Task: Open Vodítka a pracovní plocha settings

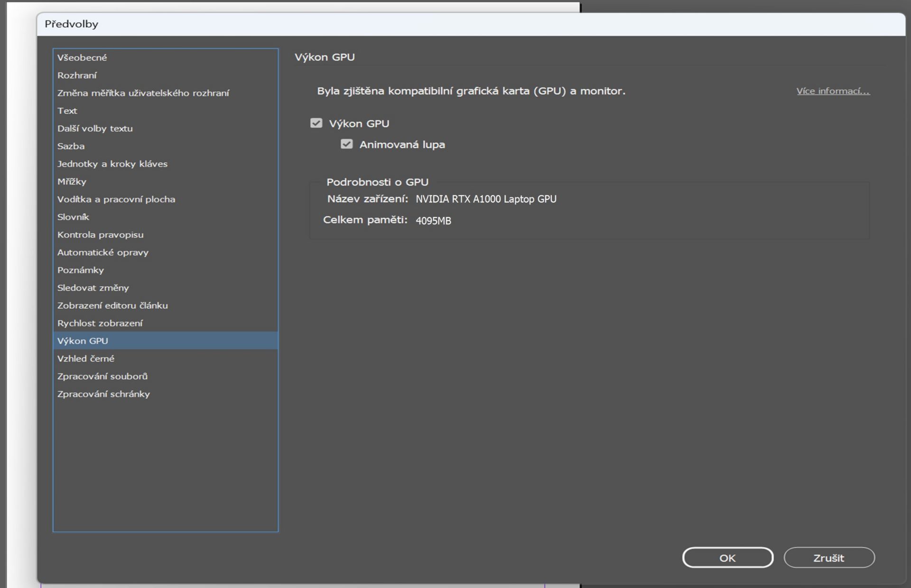Action: pyautogui.click(x=116, y=199)
